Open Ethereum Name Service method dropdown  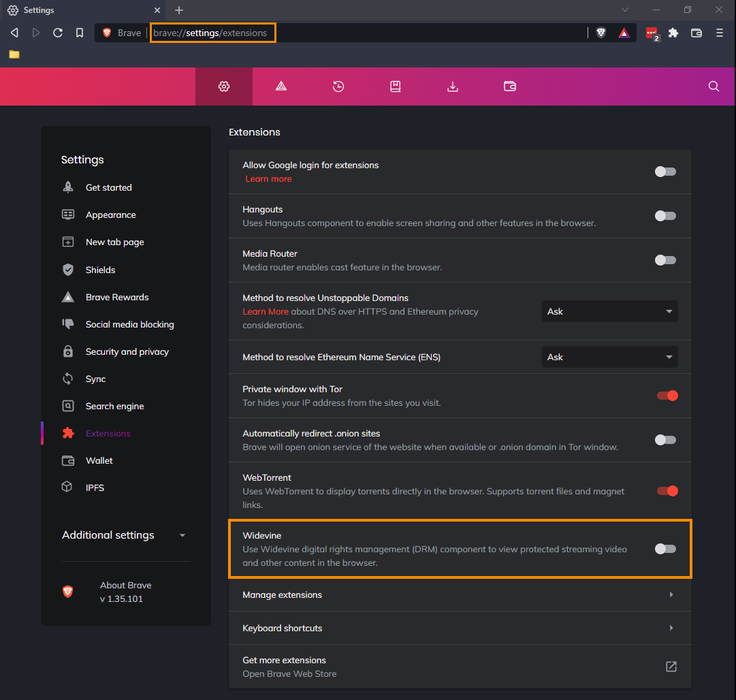point(610,357)
